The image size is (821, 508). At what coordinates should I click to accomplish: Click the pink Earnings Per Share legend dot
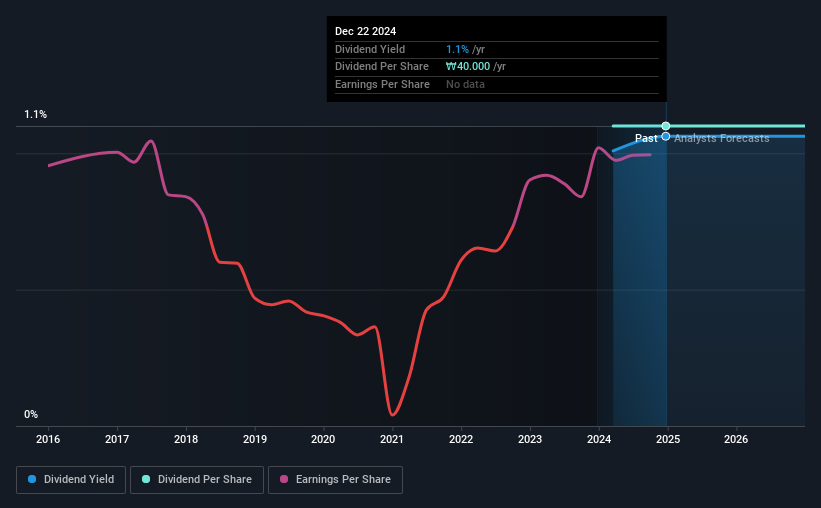click(x=284, y=479)
